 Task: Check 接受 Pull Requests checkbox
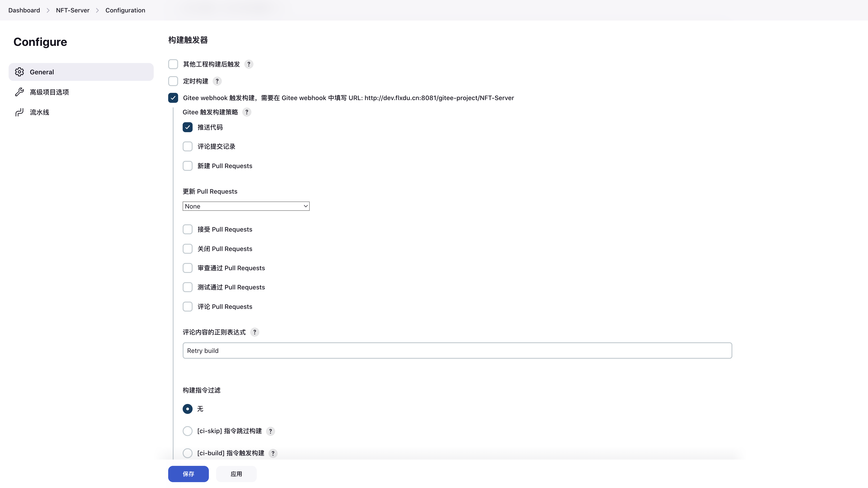point(188,229)
